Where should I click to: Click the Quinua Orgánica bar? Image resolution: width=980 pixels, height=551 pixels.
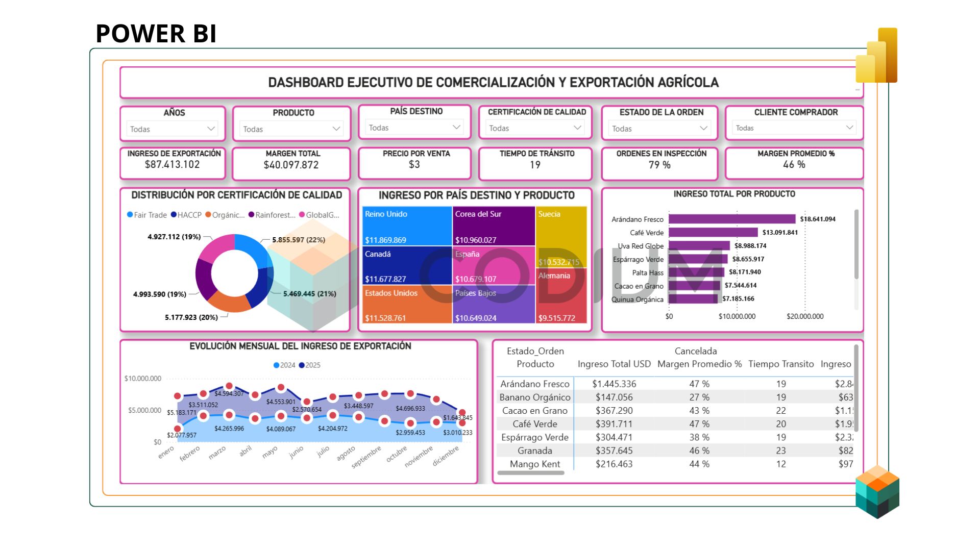coord(693,298)
